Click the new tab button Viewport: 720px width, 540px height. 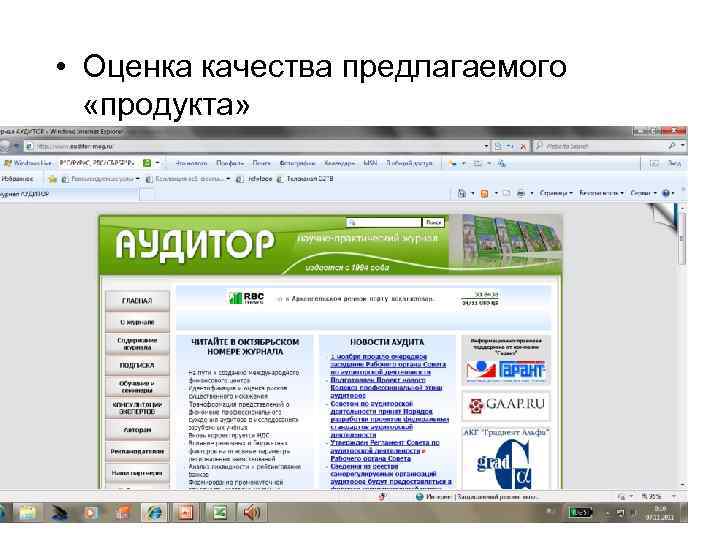coord(146,195)
